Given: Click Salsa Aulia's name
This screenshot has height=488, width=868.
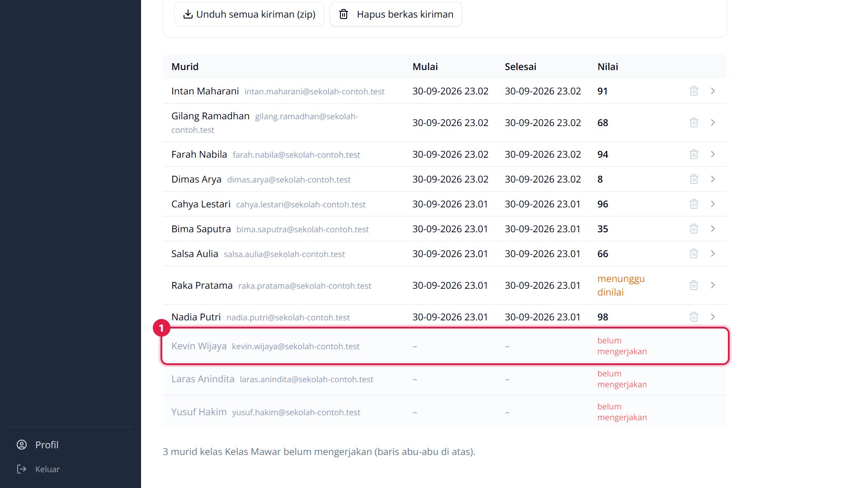Looking at the screenshot, I should 195,253.
